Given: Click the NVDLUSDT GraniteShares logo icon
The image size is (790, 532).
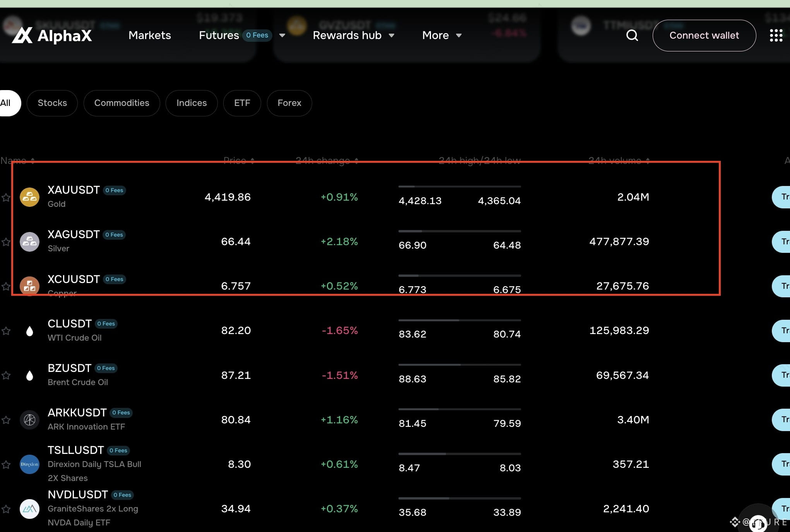Looking at the screenshot, I should pos(30,509).
